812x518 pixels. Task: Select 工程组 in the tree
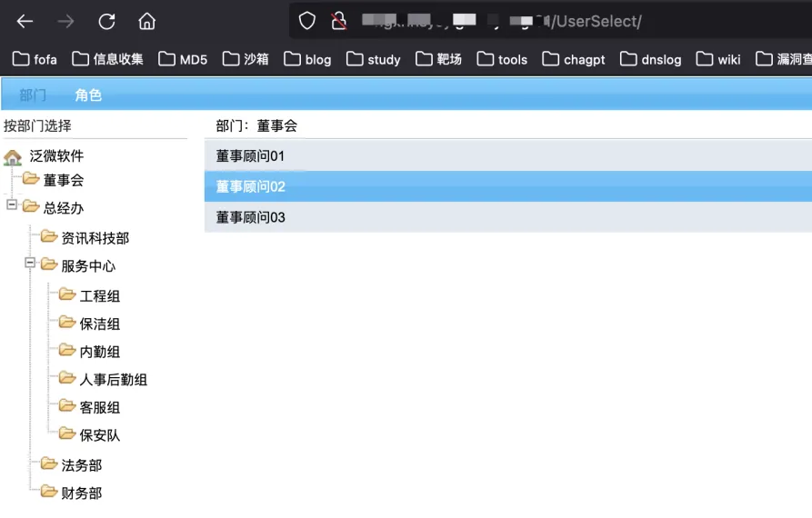point(100,296)
